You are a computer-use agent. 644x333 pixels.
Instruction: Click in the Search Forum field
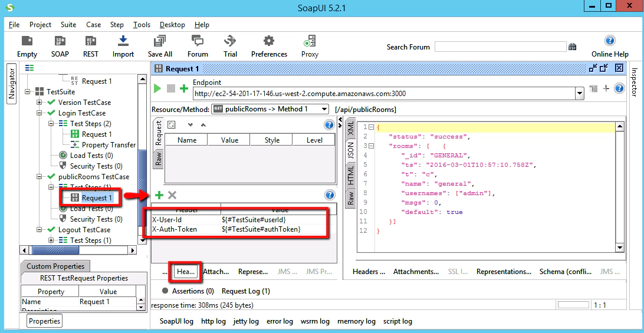pos(500,47)
